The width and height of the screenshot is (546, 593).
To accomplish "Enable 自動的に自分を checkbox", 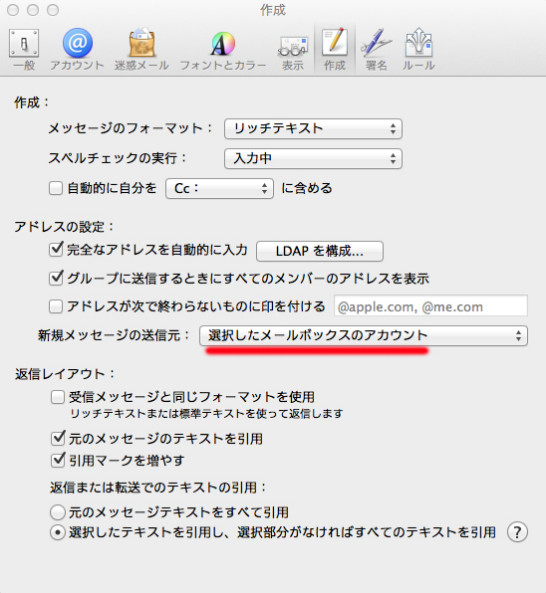I will [x=56, y=188].
